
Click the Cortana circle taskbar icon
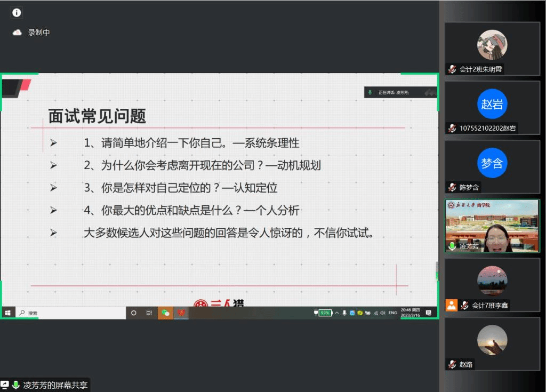(134, 313)
